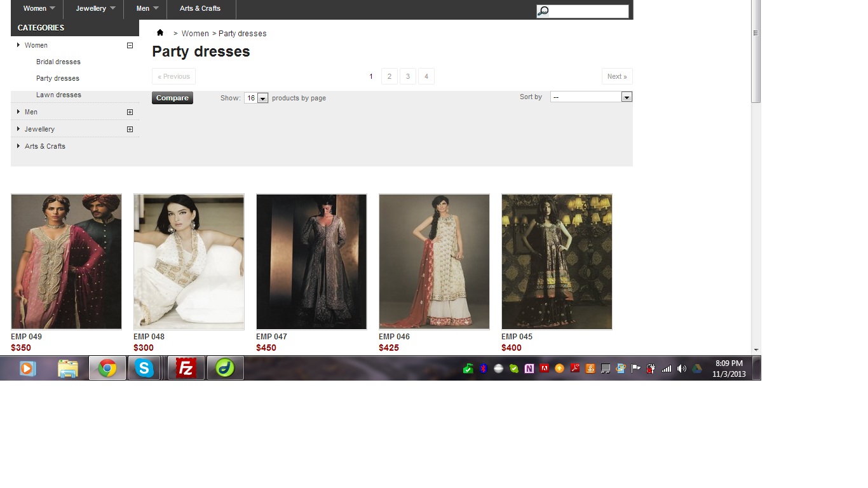The width and height of the screenshot is (868, 488).
Task: Click the volume speaker tray icon
Action: pyautogui.click(x=681, y=369)
